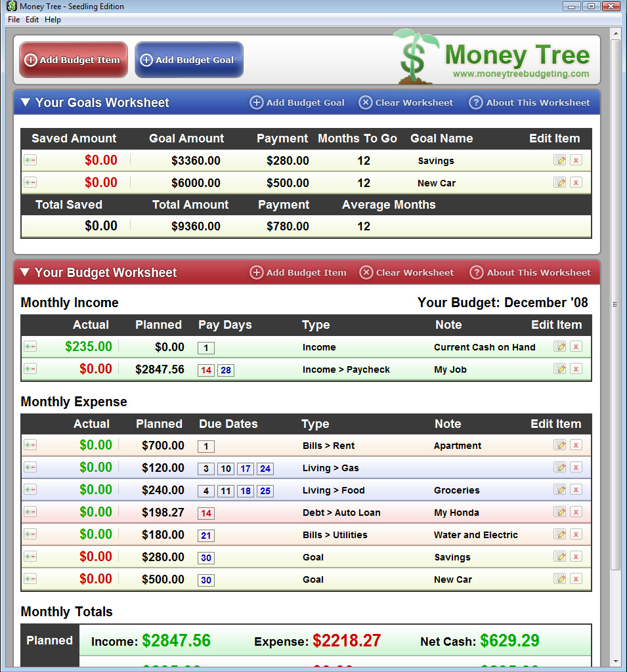627x672 pixels.
Task: Toggle due date 10 for Gas
Action: 226,469
